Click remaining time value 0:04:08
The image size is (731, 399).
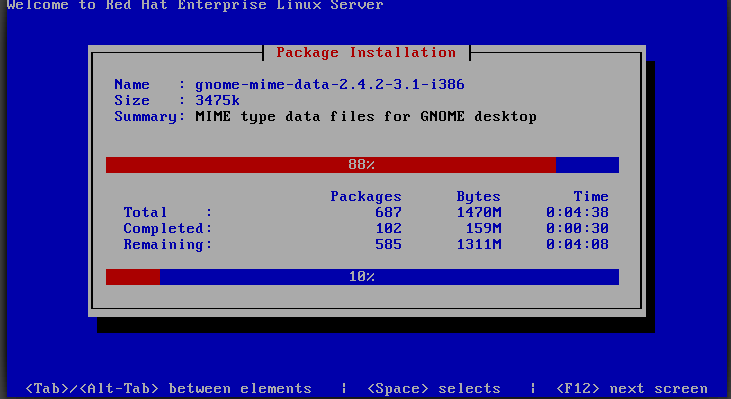pyautogui.click(x=577, y=245)
